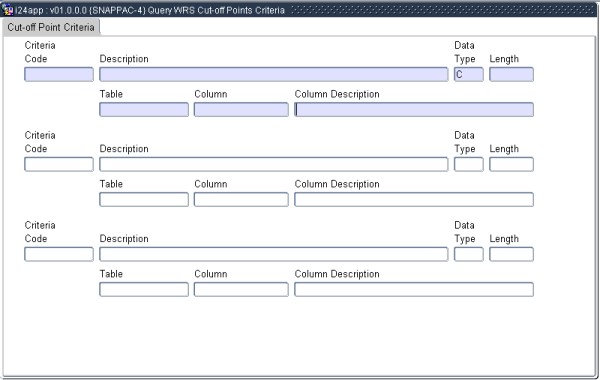The image size is (600, 380).
Task: Click the second record's Length field
Action: 511,164
